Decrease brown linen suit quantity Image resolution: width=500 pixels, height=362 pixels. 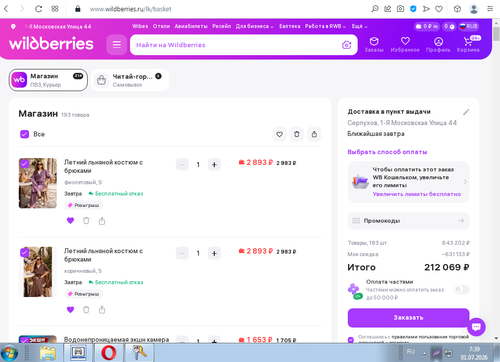(x=182, y=253)
